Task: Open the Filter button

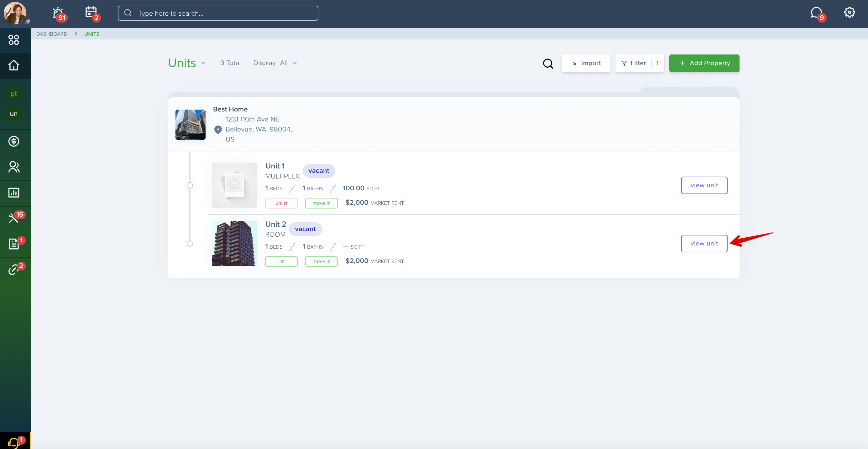Action: click(x=640, y=63)
